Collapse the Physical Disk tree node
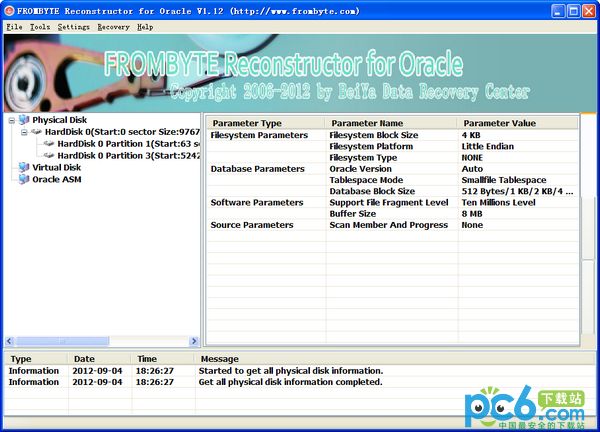600x432 pixels. tap(12, 121)
